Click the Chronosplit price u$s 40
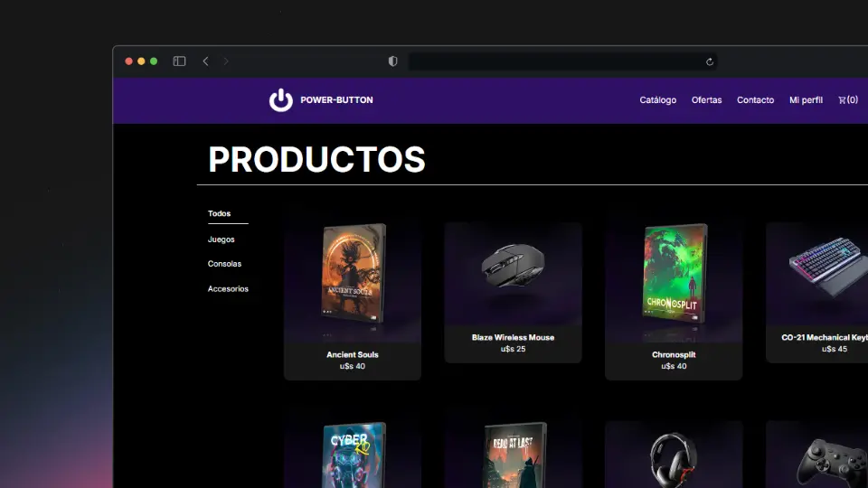This screenshot has width=868, height=488. (x=674, y=366)
